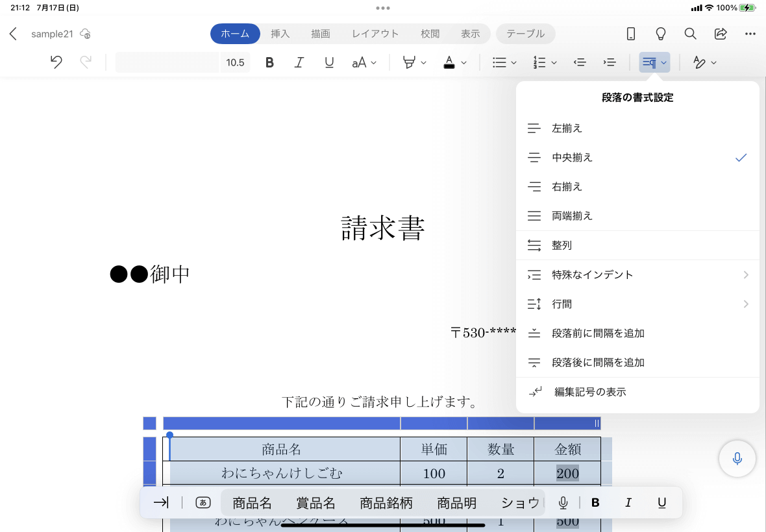Image resolution: width=766 pixels, height=532 pixels.
Task: Undo the last action
Action: [56, 62]
